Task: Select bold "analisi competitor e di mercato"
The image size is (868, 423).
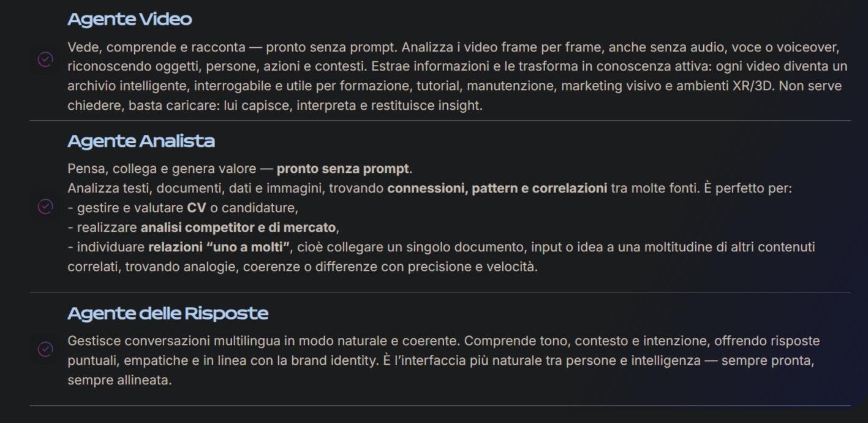Action: (x=238, y=227)
